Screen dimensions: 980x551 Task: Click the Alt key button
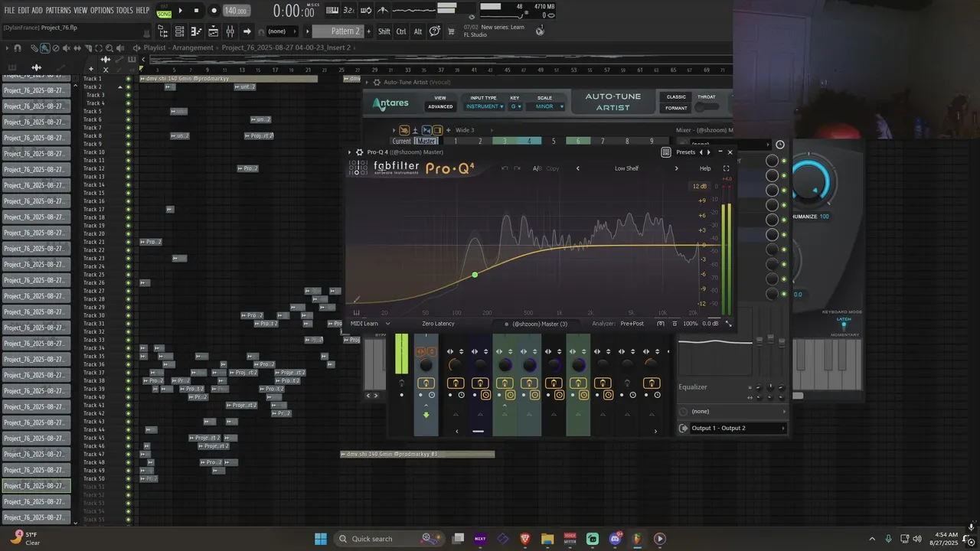[417, 31]
